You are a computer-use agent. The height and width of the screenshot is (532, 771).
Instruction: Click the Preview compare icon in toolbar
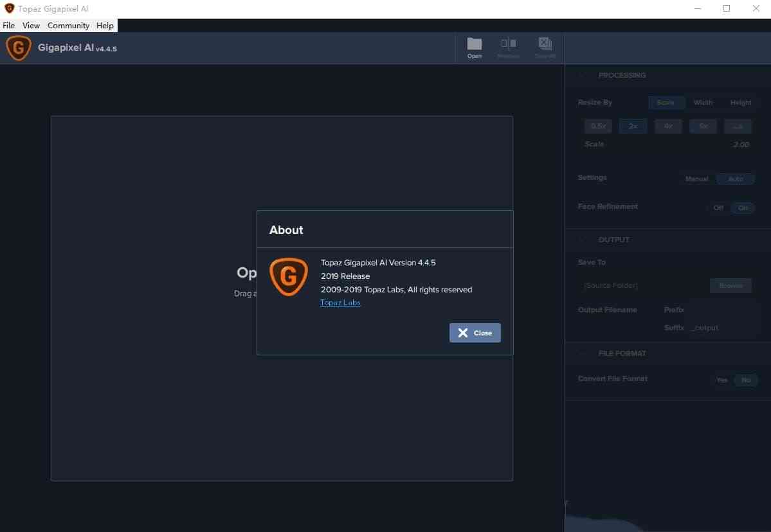(509, 44)
